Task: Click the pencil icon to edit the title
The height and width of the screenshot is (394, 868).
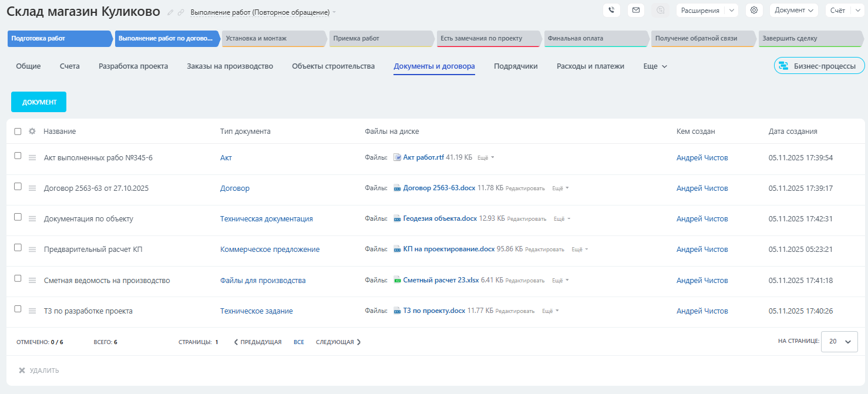Action: (x=170, y=12)
